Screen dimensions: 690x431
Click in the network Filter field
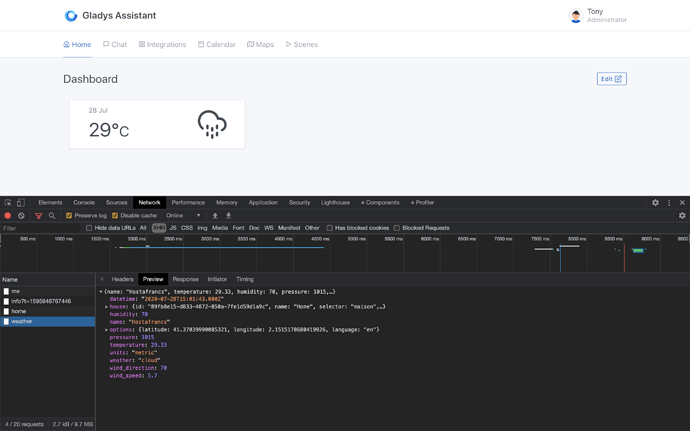tap(42, 228)
